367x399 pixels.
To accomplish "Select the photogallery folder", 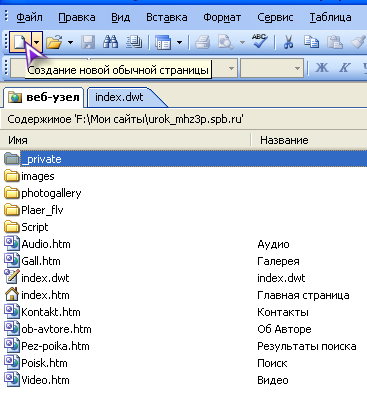I will pyautogui.click(x=51, y=193).
